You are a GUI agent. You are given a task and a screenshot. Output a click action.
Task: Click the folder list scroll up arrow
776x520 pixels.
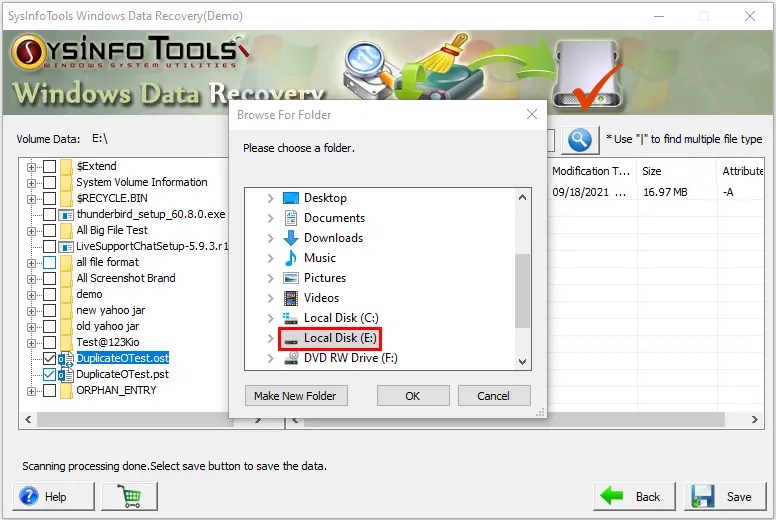tap(522, 197)
